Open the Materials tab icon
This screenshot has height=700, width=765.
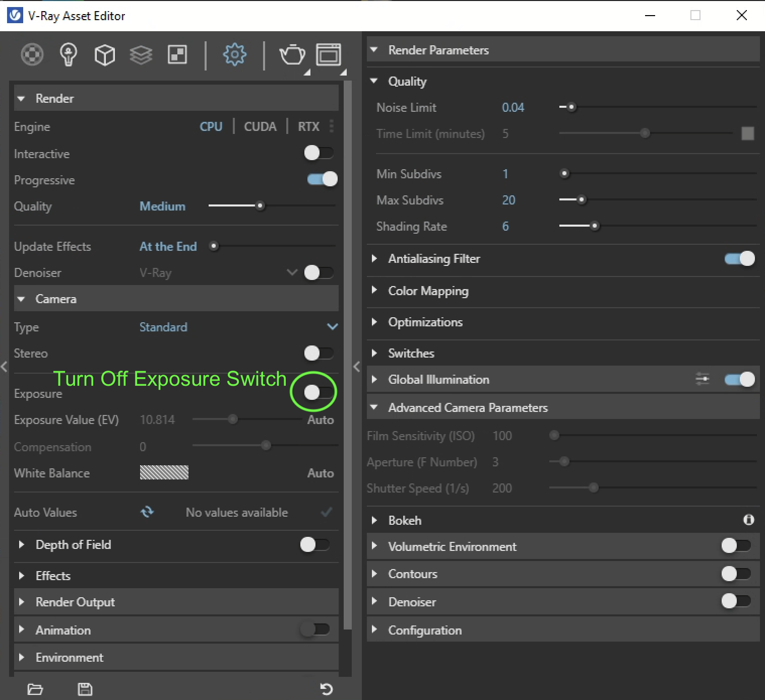coord(32,54)
